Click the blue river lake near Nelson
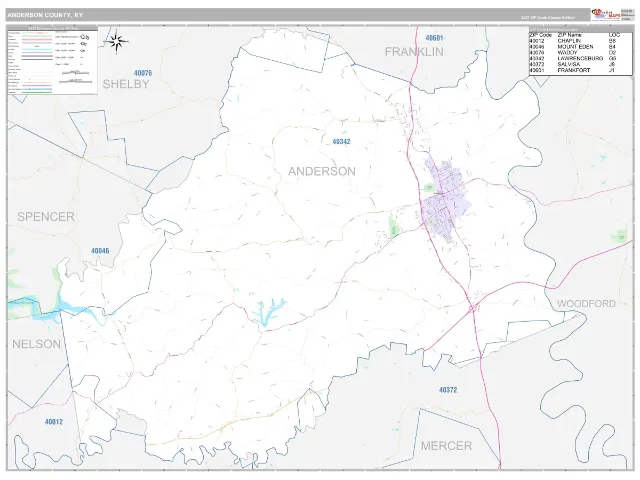The height and width of the screenshot is (480, 640). [x=73, y=307]
